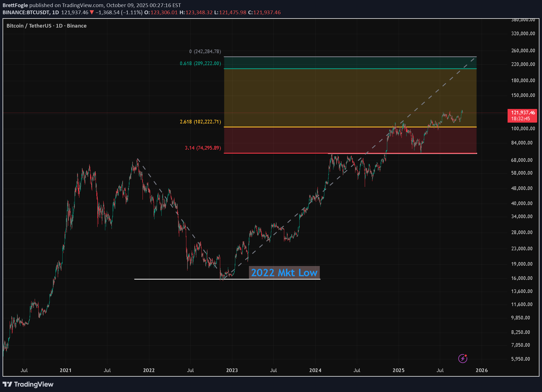Click the 2026 label on the time axis

pyautogui.click(x=481, y=370)
